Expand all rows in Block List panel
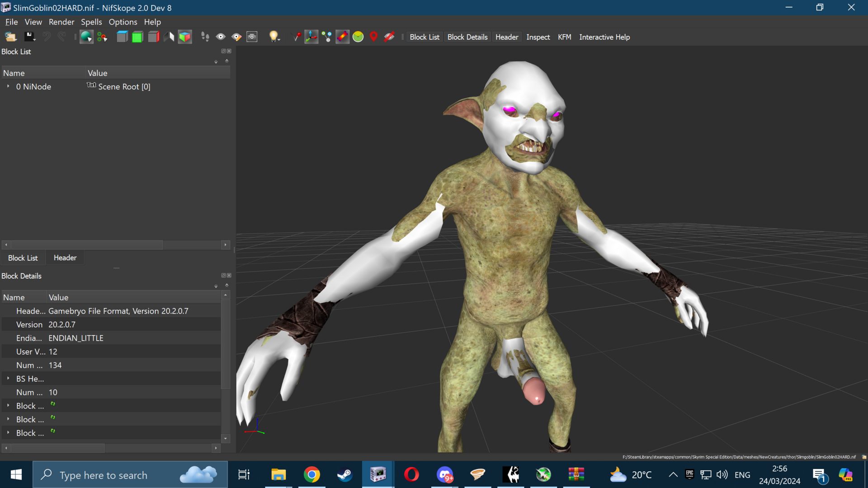This screenshot has width=868, height=488. tap(216, 61)
